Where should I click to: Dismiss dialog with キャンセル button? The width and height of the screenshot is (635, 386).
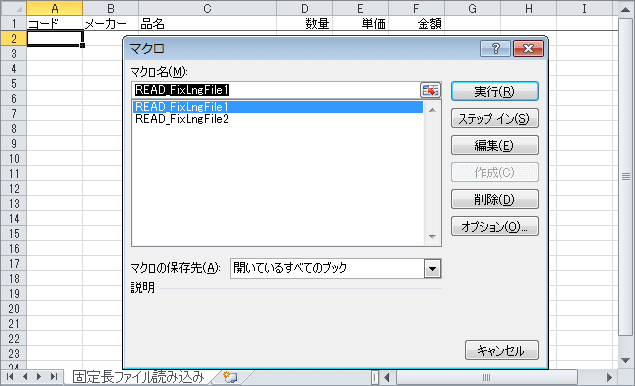pos(502,350)
